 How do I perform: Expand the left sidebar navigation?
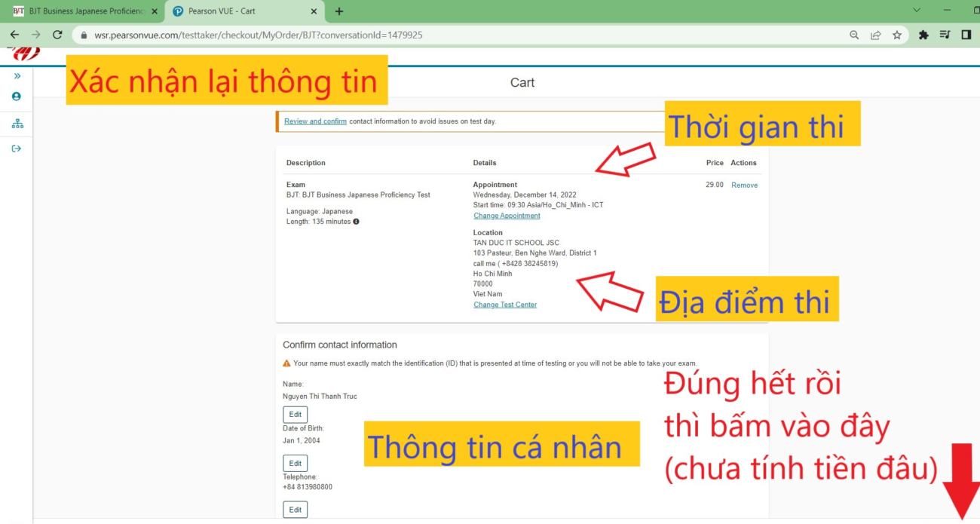point(17,76)
